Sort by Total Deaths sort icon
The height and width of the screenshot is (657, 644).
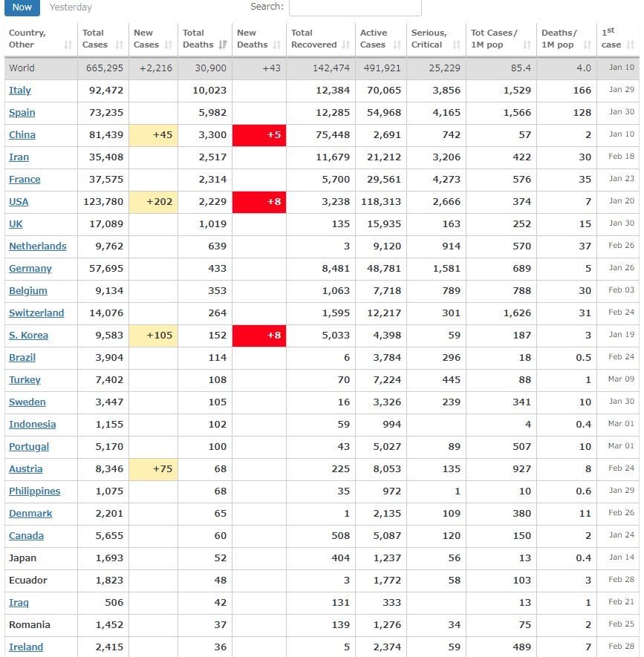(x=222, y=45)
